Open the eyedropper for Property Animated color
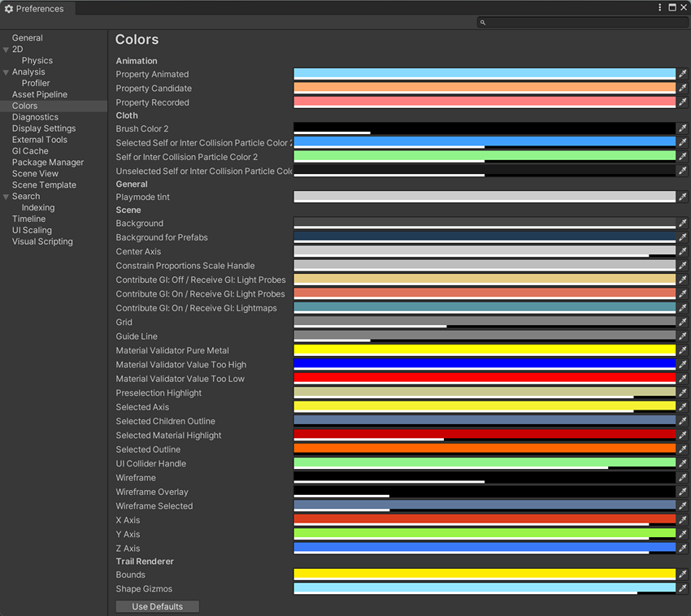The height and width of the screenshot is (616, 691). [x=682, y=74]
